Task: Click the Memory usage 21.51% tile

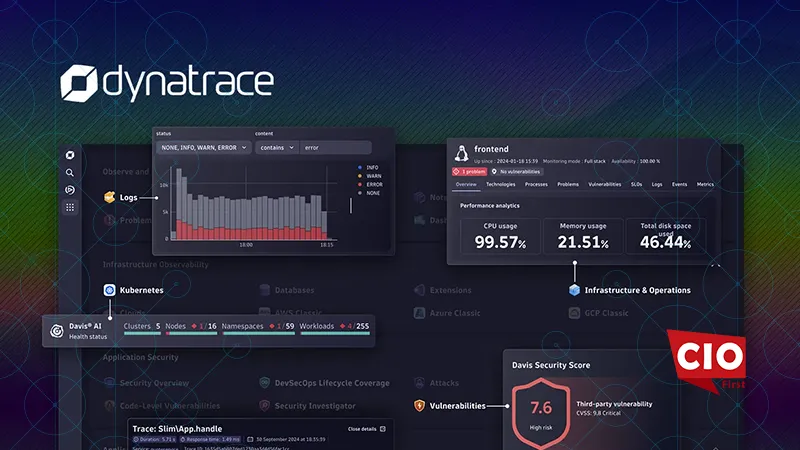Action: pyautogui.click(x=583, y=236)
